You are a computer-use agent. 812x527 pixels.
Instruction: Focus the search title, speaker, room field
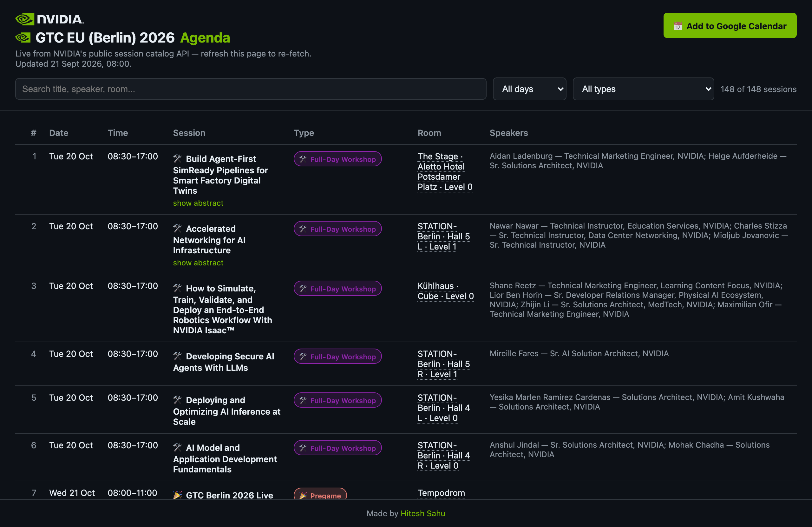(x=251, y=89)
